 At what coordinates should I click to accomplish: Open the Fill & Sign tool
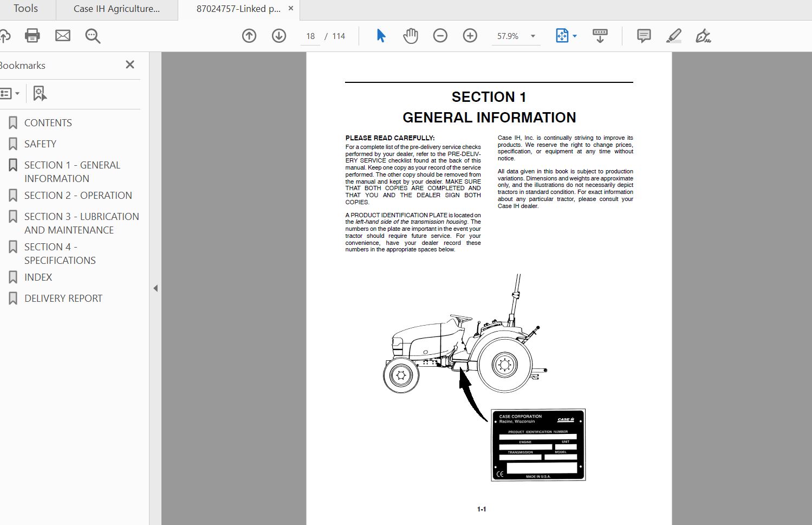coord(703,36)
